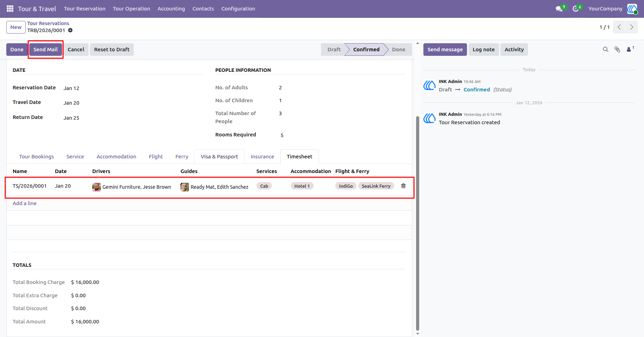Click the YourCompany company switcher
The height and width of the screenshot is (337, 644).
[x=605, y=9]
